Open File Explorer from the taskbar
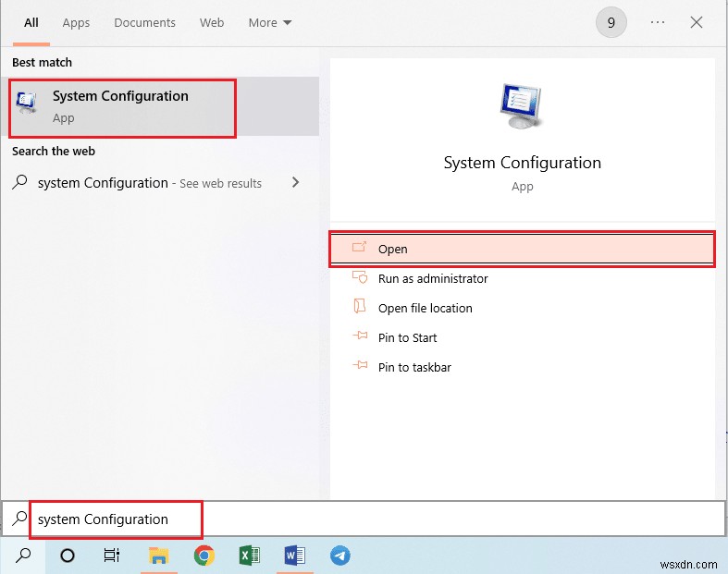Viewport: 728px width, 574px height. (x=159, y=555)
